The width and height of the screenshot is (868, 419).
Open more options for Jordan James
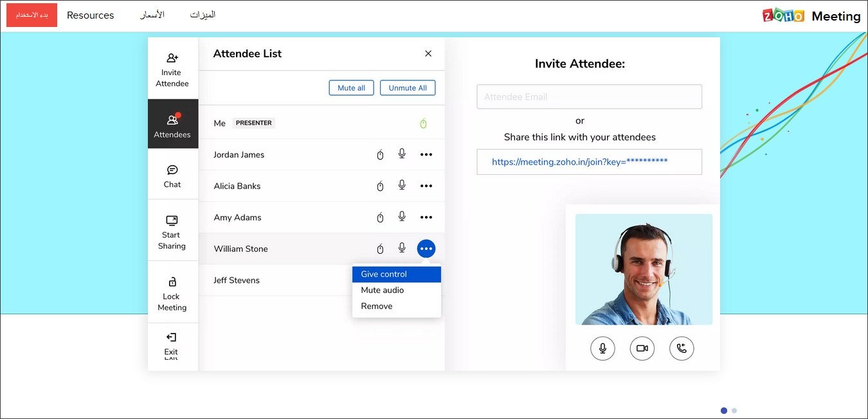426,154
